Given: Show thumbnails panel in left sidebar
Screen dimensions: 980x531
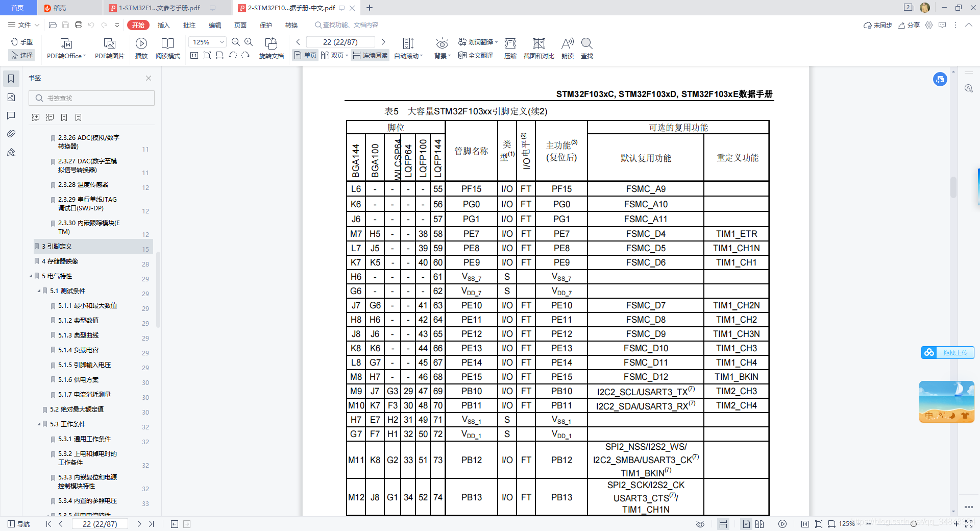Looking at the screenshot, I should click(x=11, y=97).
